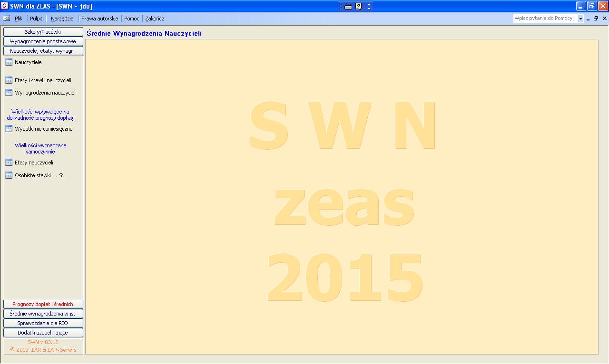Screen dimensions: 609x364
Task: Click the Osobiste stawki table icon
Action: click(x=9, y=175)
